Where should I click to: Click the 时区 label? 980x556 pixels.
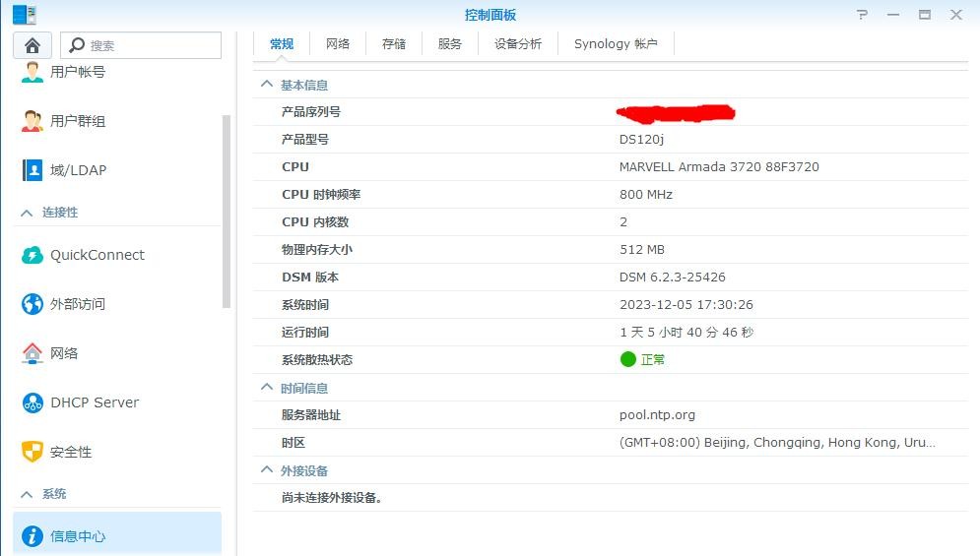(294, 442)
